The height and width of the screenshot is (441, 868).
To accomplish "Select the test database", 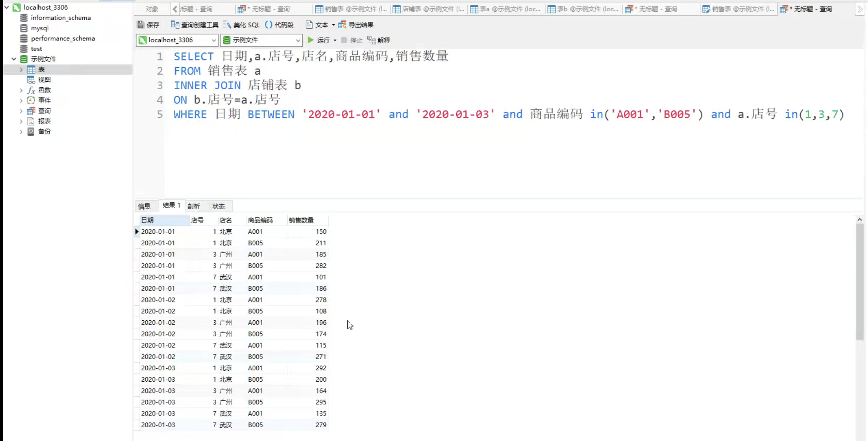I will 36,49.
